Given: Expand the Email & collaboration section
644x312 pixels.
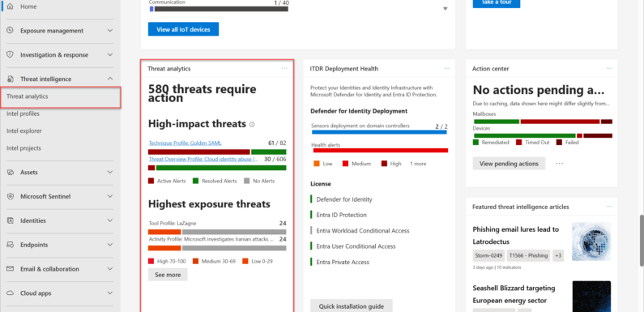Looking at the screenshot, I should click(109, 269).
